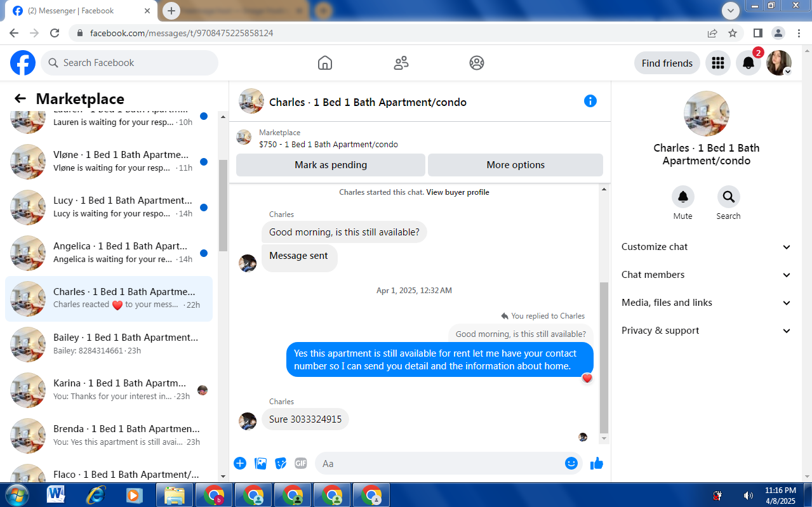812x507 pixels.
Task: Expand Privacy & support section
Action: (x=707, y=331)
